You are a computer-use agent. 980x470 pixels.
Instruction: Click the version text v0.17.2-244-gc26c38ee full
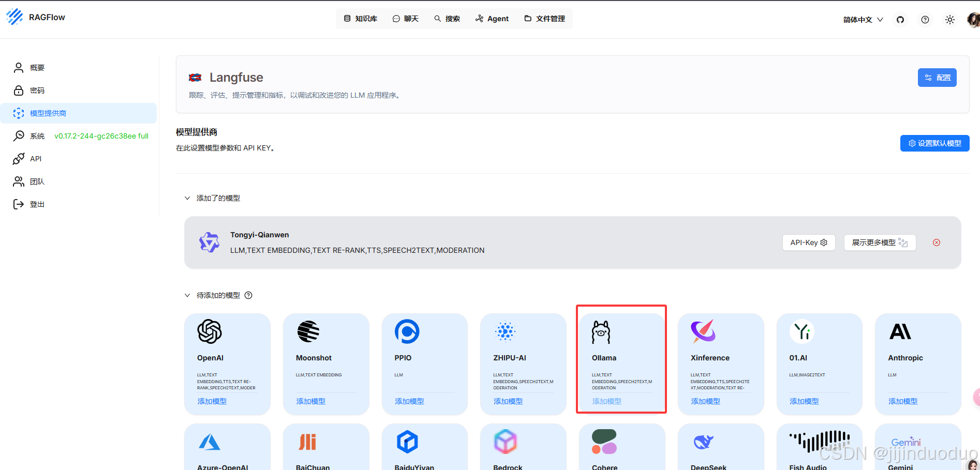pyautogui.click(x=101, y=136)
